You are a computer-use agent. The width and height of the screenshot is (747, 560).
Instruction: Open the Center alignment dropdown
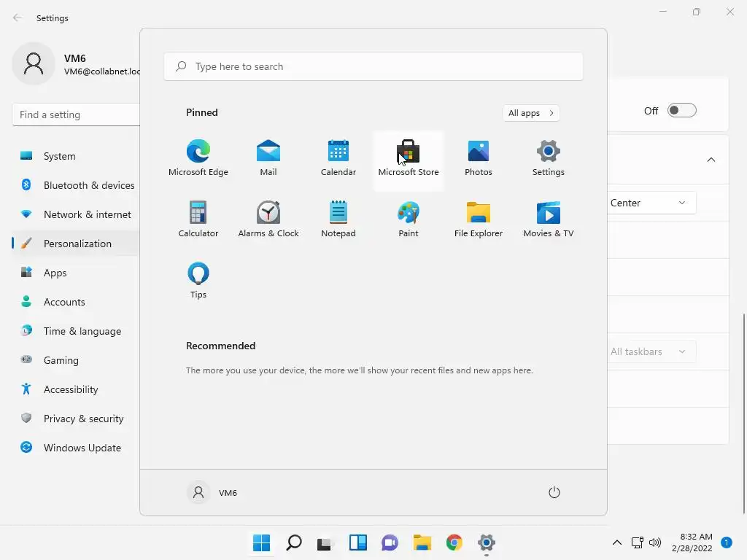[651, 203]
